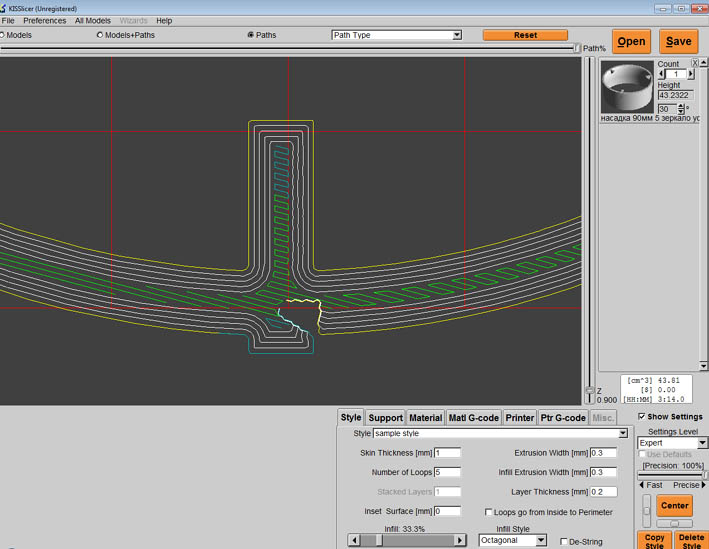Viewport: 709px width, 549px height.
Task: Click infill slider right arrow
Action: pyautogui.click(x=460, y=540)
